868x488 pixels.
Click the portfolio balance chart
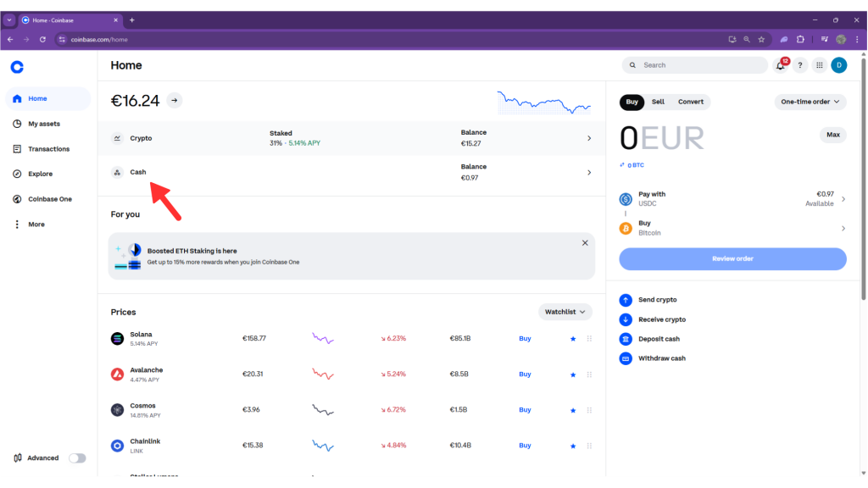(x=543, y=103)
